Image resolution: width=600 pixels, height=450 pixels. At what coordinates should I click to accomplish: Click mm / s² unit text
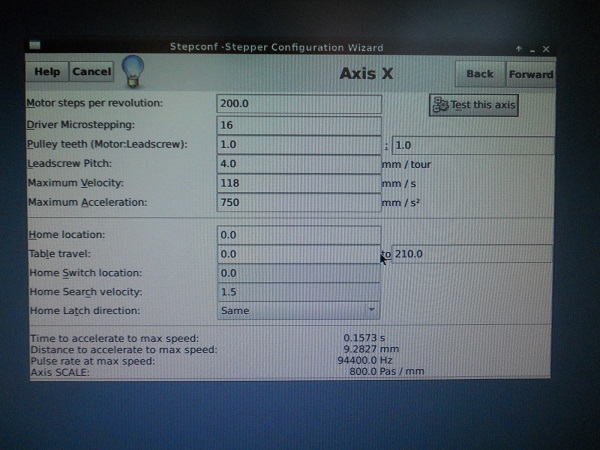(x=401, y=203)
